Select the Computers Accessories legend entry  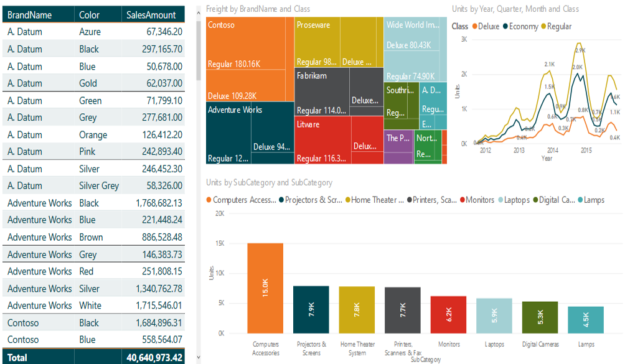(241, 200)
